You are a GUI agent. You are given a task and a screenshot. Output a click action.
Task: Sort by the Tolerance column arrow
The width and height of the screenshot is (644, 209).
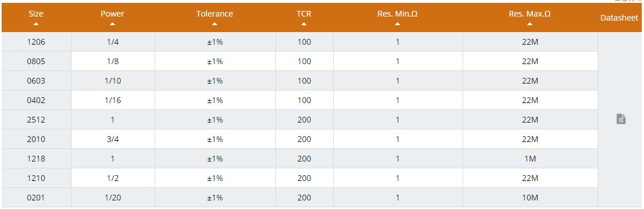[215, 24]
